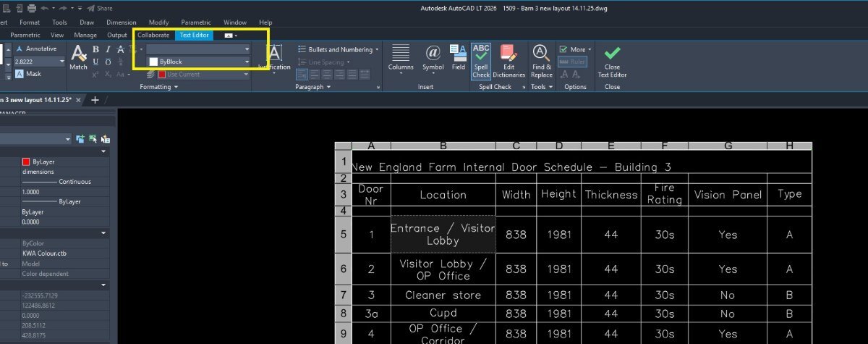Switch to the View ribbon tab

click(x=57, y=35)
